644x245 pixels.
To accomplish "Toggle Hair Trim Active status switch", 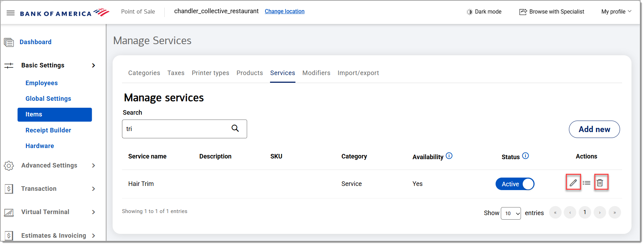I will (x=515, y=184).
